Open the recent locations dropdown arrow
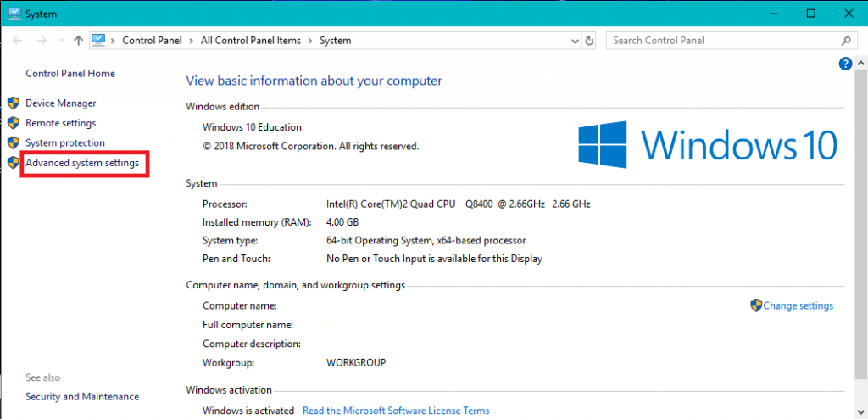 (x=61, y=41)
